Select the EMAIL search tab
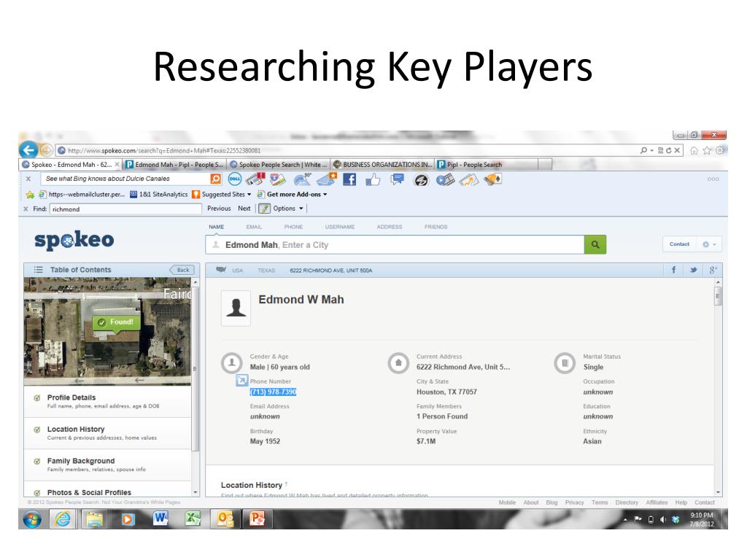The width and height of the screenshot is (747, 560). [254, 227]
